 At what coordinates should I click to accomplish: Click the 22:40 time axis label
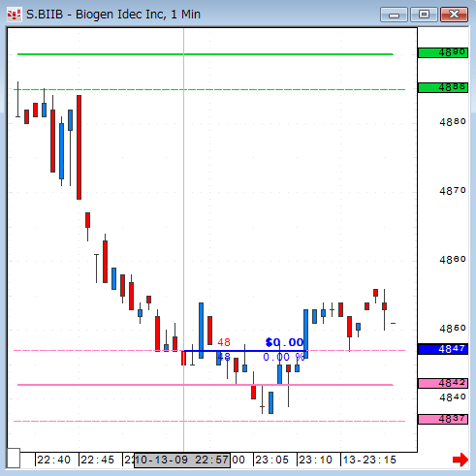click(53, 460)
